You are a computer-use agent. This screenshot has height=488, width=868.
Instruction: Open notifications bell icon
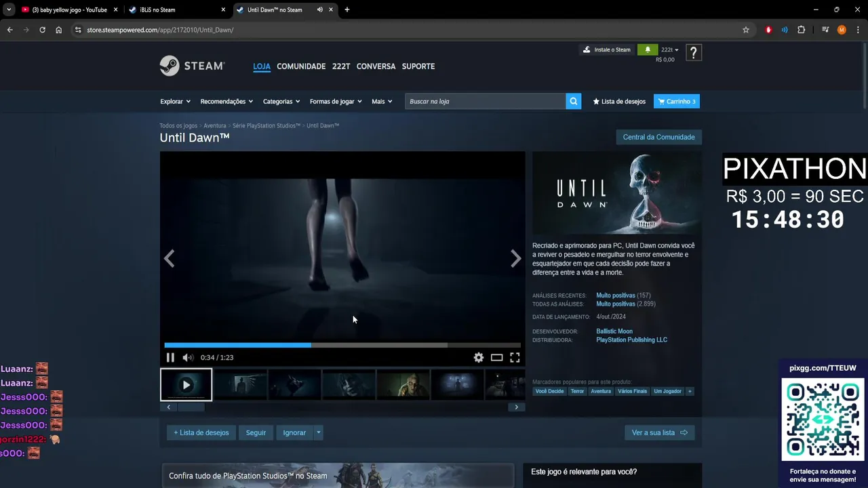pos(648,49)
